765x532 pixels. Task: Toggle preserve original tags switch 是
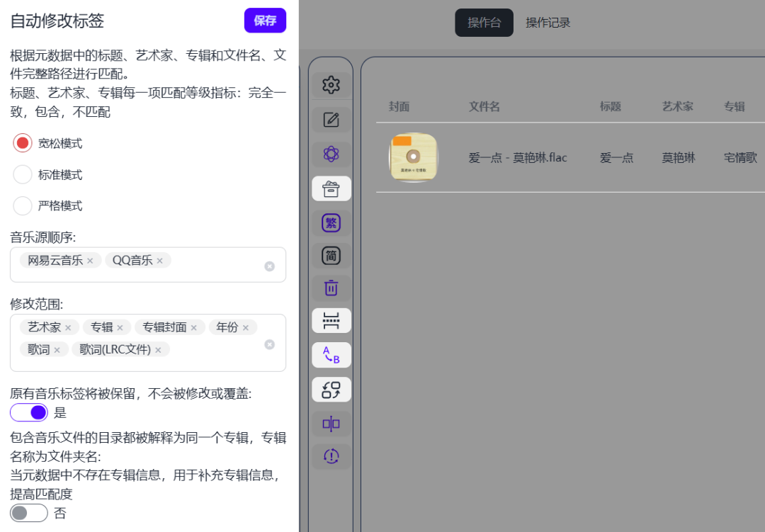[x=29, y=412]
